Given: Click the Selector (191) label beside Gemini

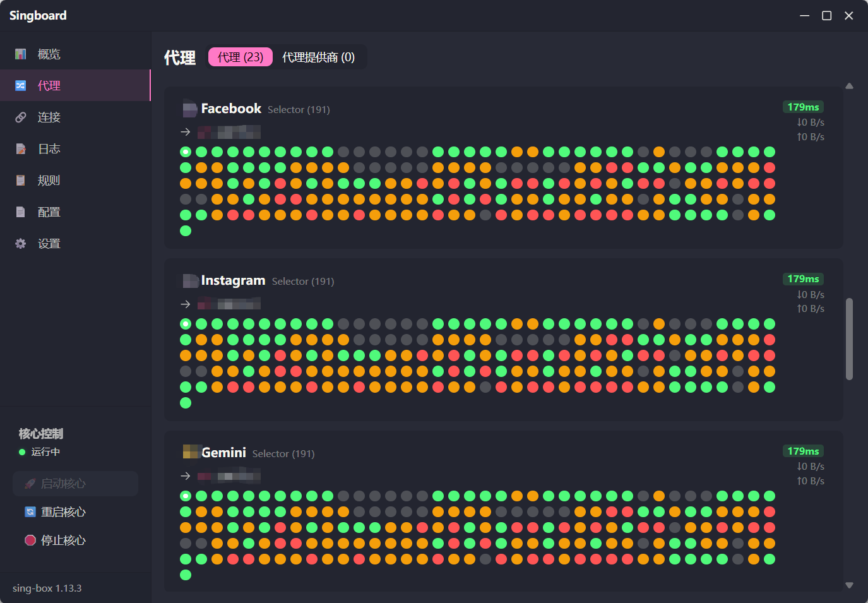Looking at the screenshot, I should [283, 454].
